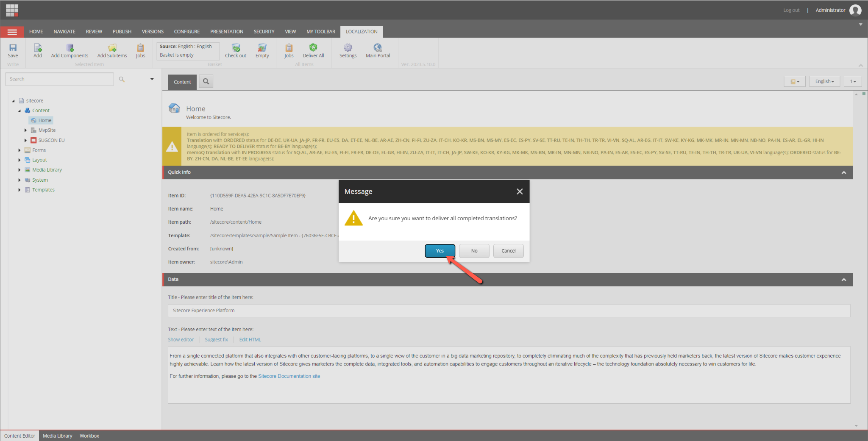Click the Edit HTML link
Screen dimensions: 868x441
click(x=250, y=340)
